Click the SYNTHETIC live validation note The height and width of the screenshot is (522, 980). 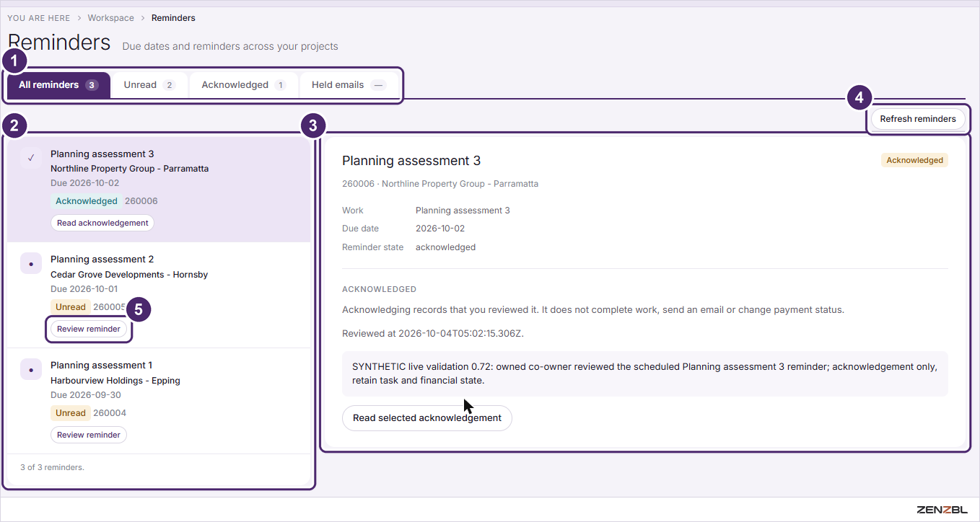coord(644,373)
